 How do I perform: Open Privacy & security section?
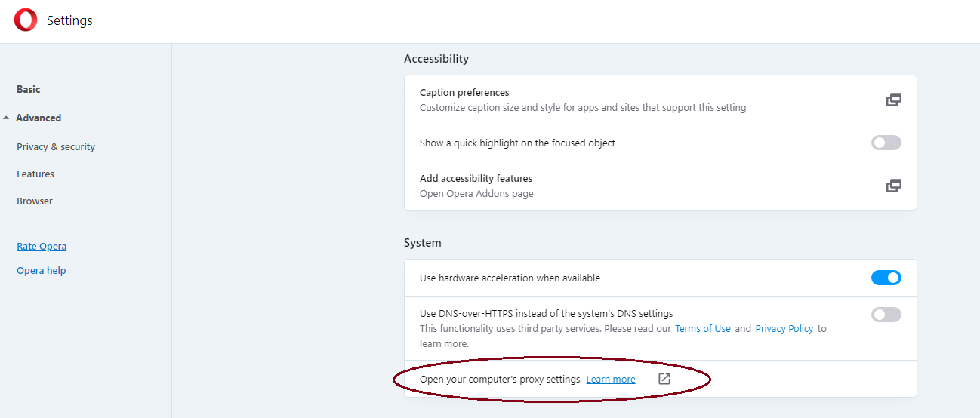point(56,147)
